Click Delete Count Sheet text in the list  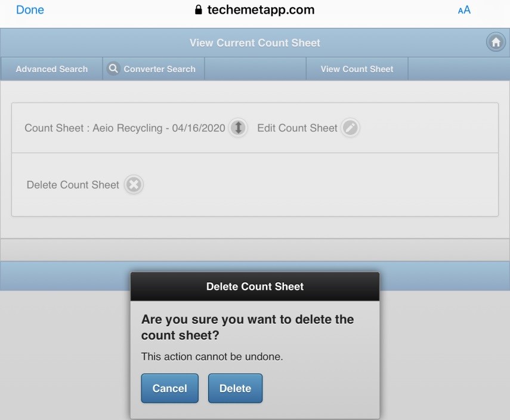(73, 185)
